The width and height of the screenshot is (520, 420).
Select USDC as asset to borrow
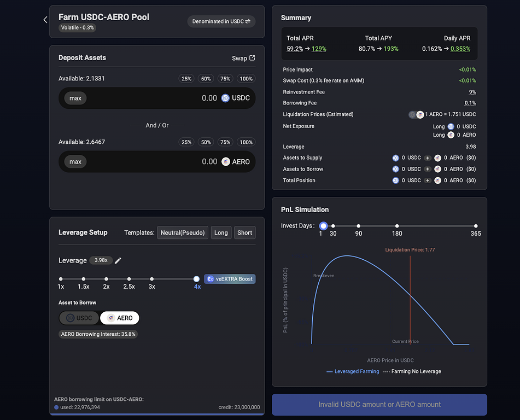tap(79, 318)
